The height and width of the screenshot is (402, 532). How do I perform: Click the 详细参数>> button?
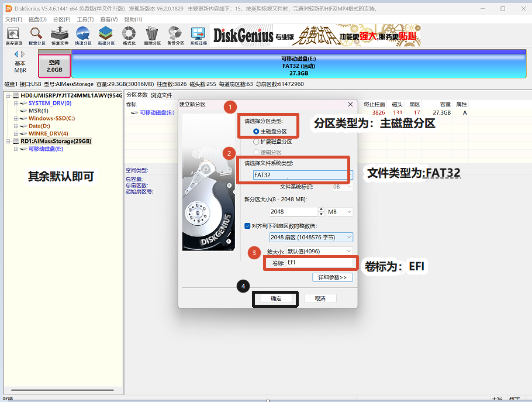point(333,277)
